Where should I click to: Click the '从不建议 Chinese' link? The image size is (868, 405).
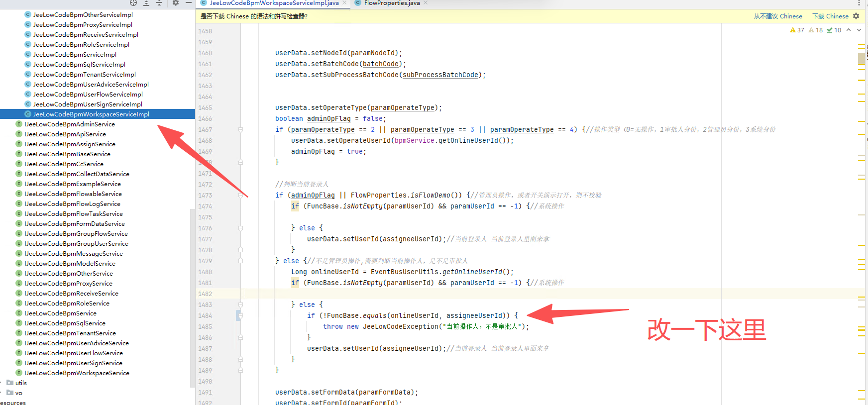click(777, 16)
